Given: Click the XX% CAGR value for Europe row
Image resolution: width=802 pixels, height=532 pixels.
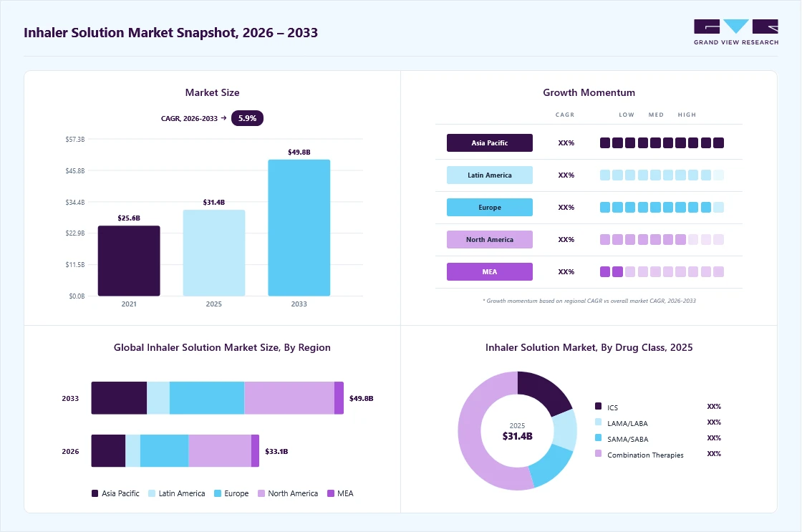Looking at the screenshot, I should (x=566, y=207).
